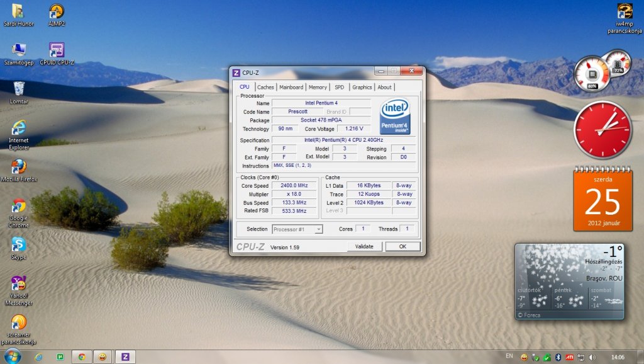Click the Trace value 12 Kuops
Screen dimensions: 644x364
point(369,194)
